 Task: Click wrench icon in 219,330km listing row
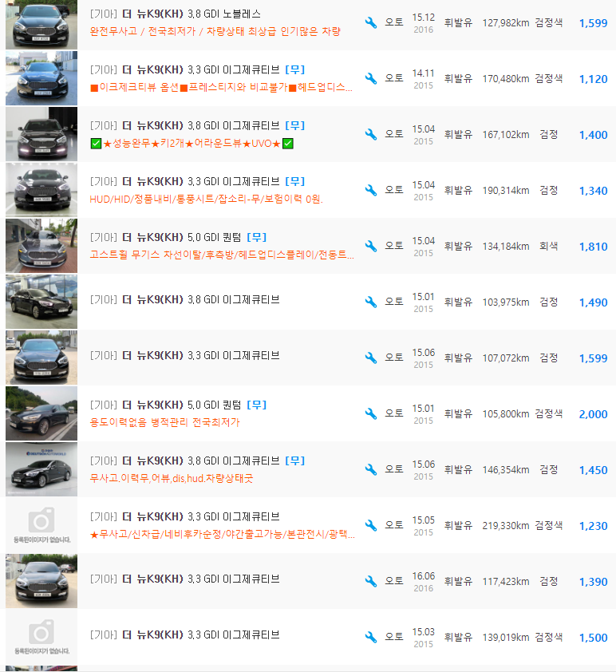pyautogui.click(x=371, y=525)
